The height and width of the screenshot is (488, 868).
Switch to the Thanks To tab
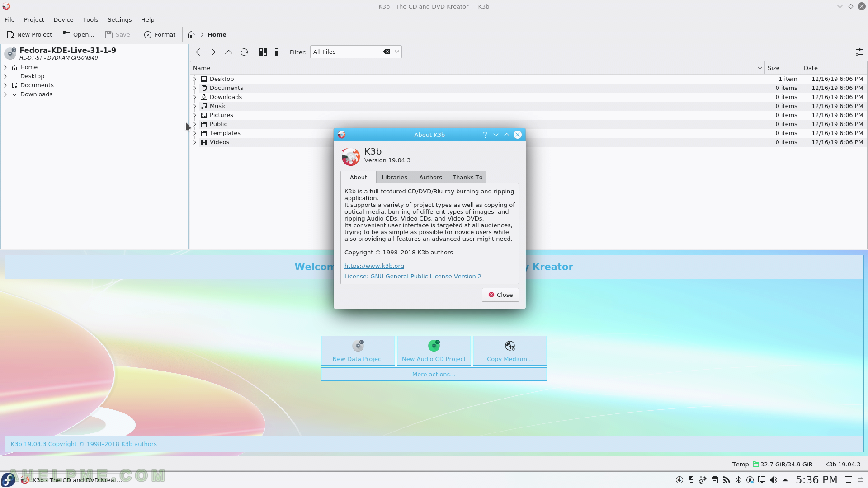tap(467, 177)
